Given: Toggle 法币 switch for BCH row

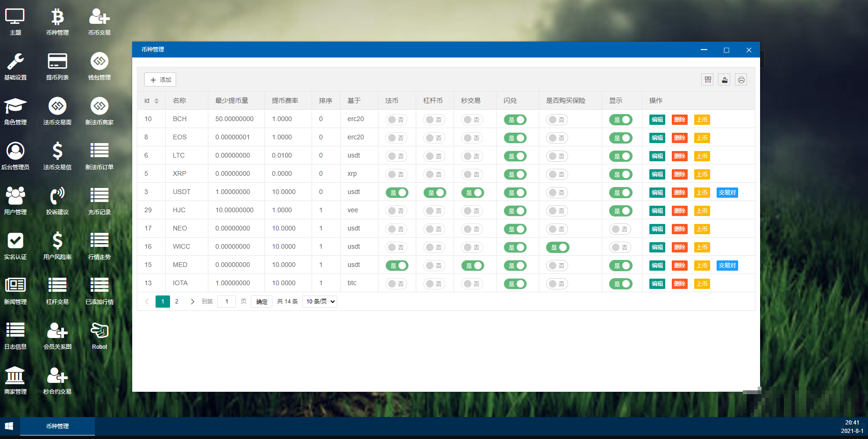Looking at the screenshot, I should click(x=396, y=120).
